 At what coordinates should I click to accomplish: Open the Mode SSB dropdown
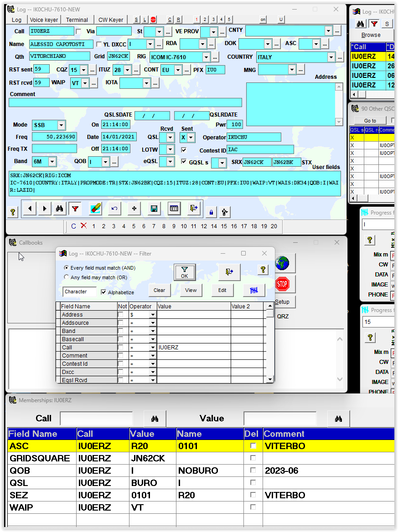coord(61,125)
